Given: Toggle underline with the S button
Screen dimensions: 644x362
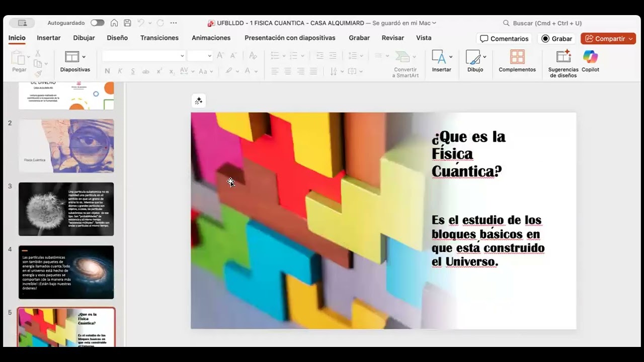Looking at the screenshot, I should point(133,71).
